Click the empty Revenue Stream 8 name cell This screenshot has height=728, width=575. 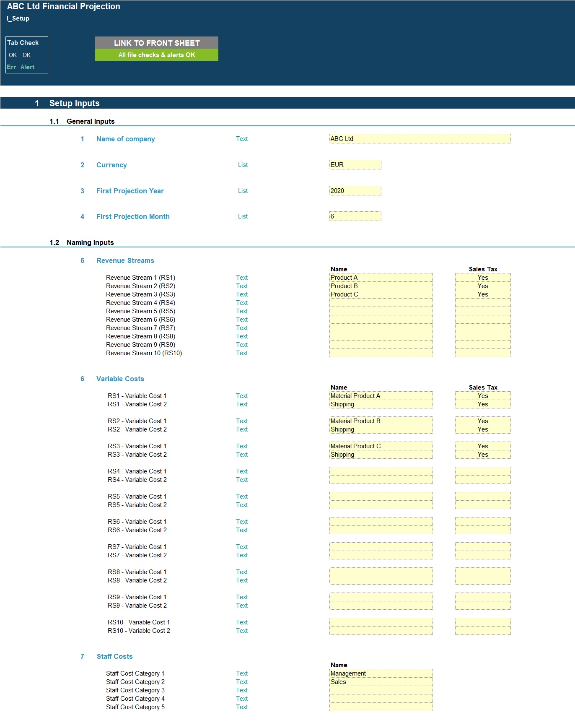(x=381, y=336)
